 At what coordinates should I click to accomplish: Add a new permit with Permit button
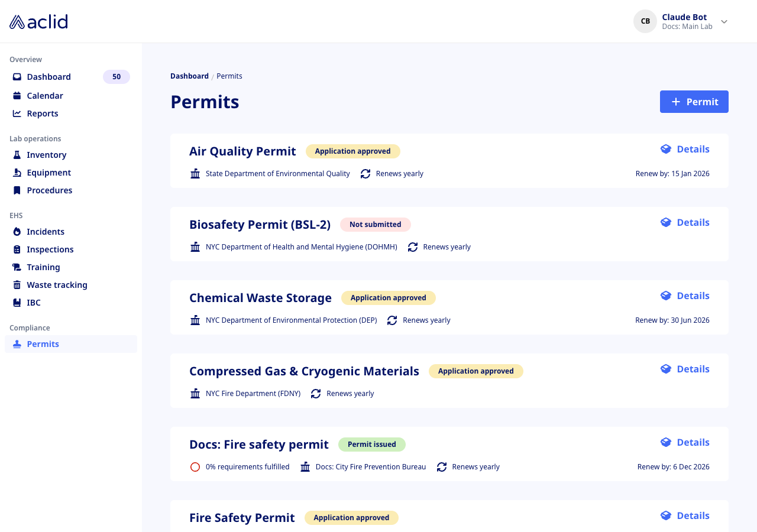point(694,102)
